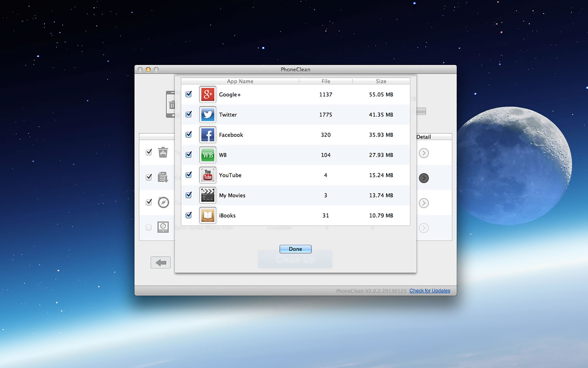Uncheck the YouTube checkbox

pos(189,175)
